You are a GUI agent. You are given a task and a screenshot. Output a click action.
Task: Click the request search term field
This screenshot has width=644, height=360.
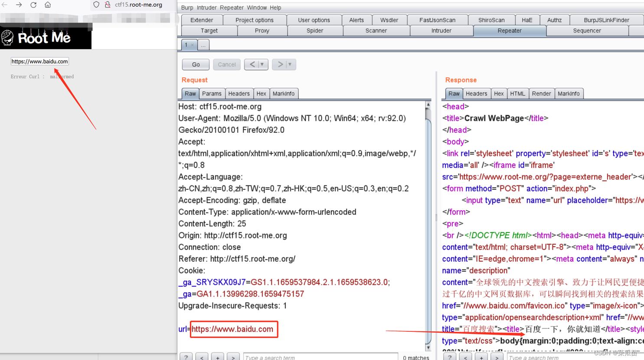[320, 357]
